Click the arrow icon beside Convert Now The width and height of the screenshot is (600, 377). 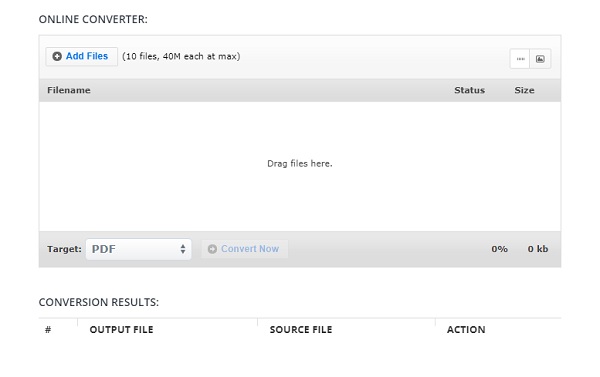(x=212, y=249)
